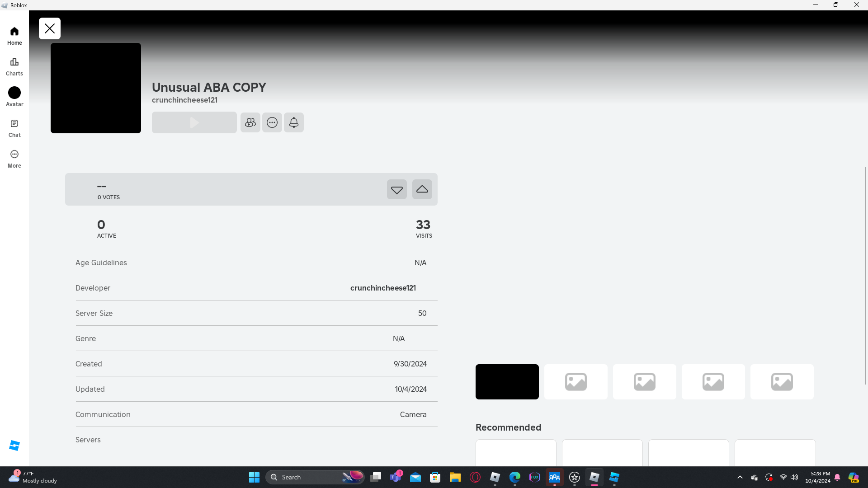Image resolution: width=868 pixels, height=488 pixels.
Task: Open creator crunchincheese121 under the title
Action: pyautogui.click(x=184, y=100)
